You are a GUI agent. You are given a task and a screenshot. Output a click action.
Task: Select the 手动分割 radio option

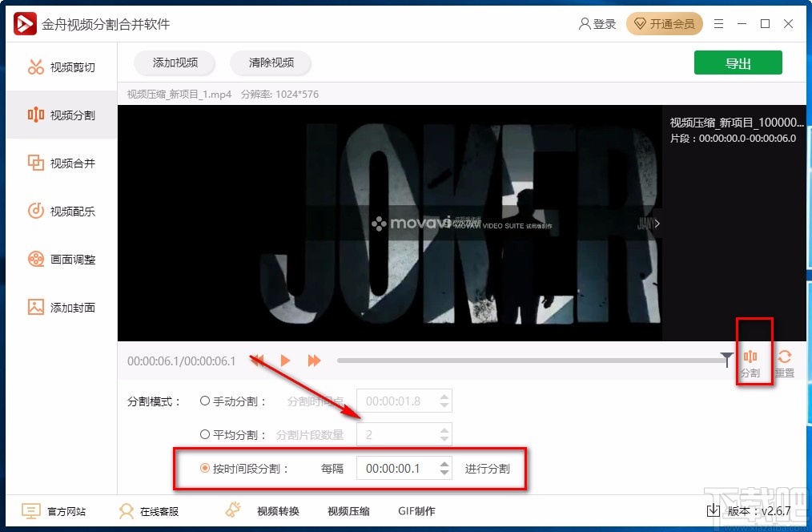click(205, 401)
